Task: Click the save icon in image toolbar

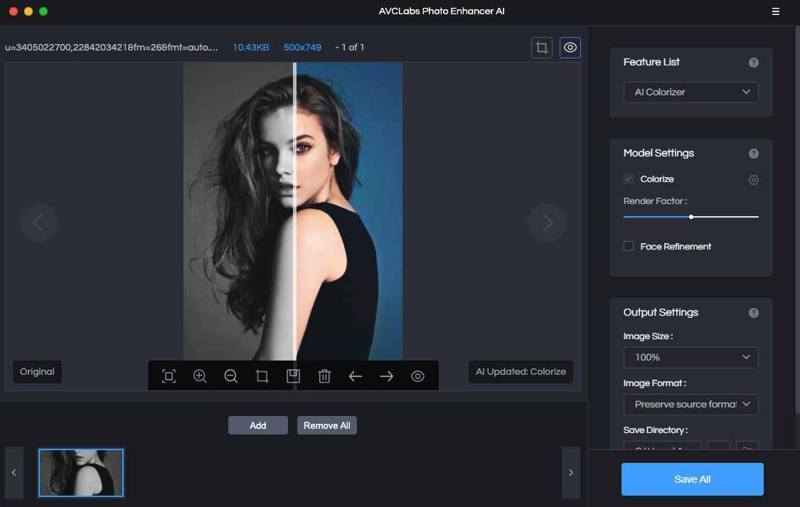Action: pyautogui.click(x=293, y=376)
